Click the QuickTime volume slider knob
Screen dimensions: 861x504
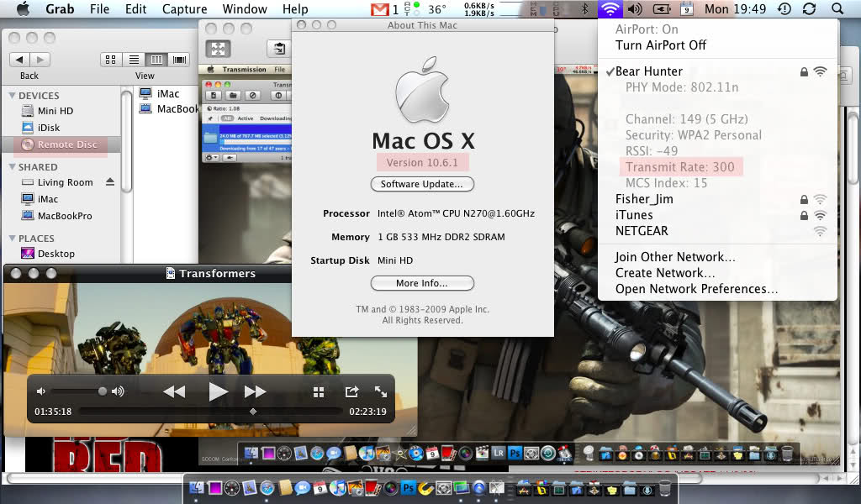[103, 391]
